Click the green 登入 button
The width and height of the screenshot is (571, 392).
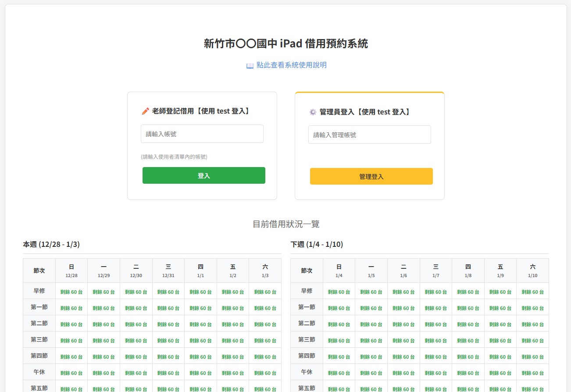point(204,175)
